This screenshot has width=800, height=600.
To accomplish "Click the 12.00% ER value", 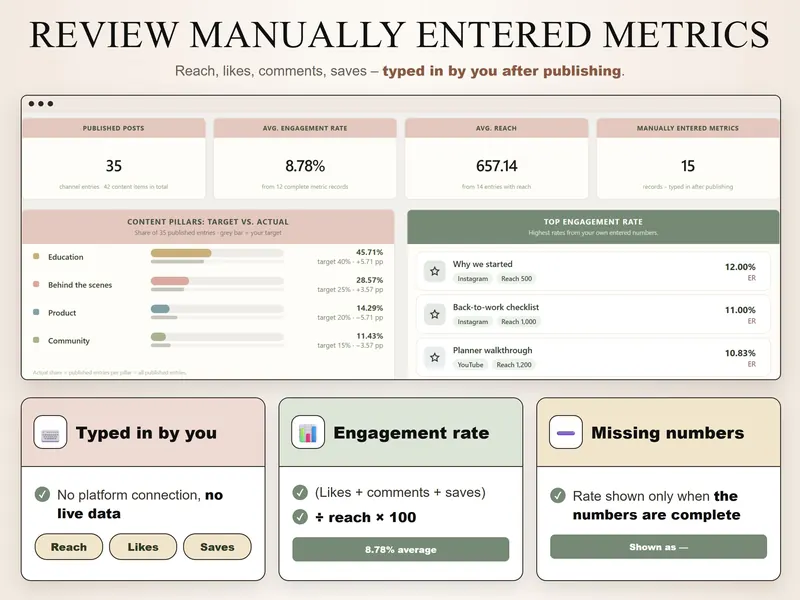I will (740, 267).
